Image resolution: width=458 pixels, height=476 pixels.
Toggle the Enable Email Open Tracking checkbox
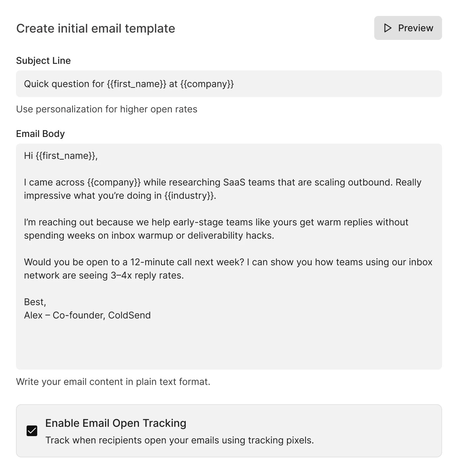(32, 431)
